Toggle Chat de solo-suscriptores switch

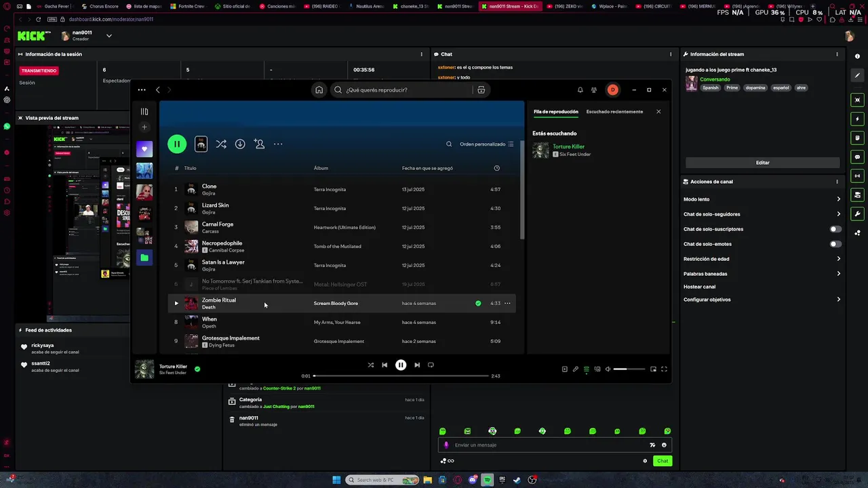[x=835, y=229]
